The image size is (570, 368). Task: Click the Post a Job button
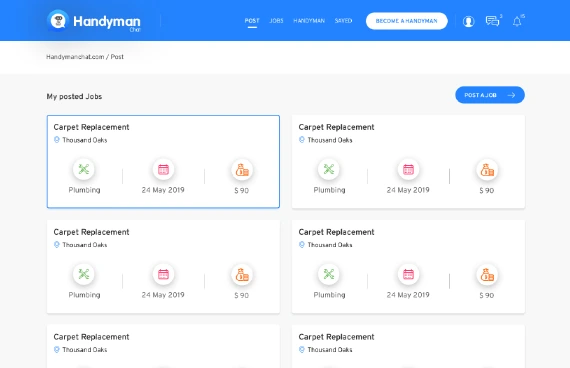click(x=490, y=95)
